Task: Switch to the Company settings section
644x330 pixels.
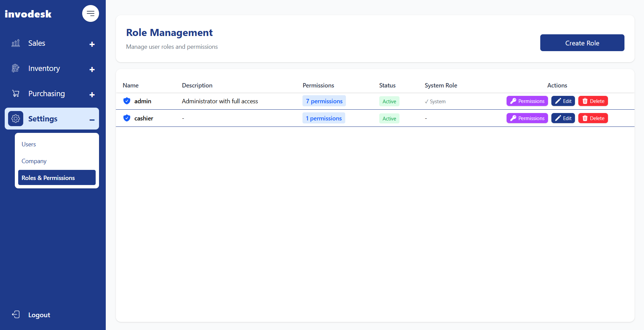Action: click(34, 161)
